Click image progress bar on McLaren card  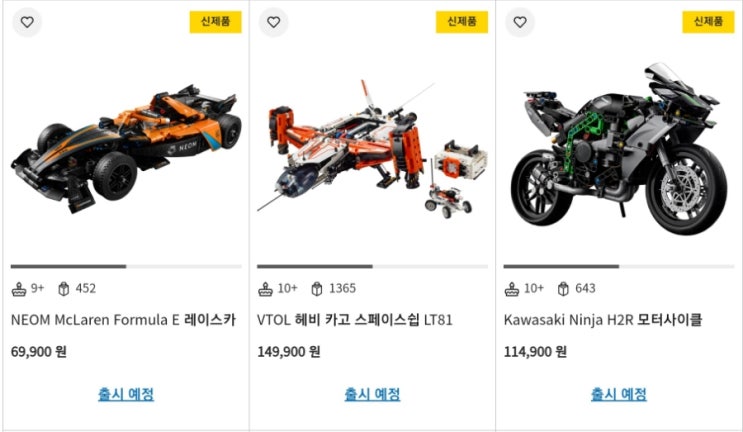coord(126,267)
